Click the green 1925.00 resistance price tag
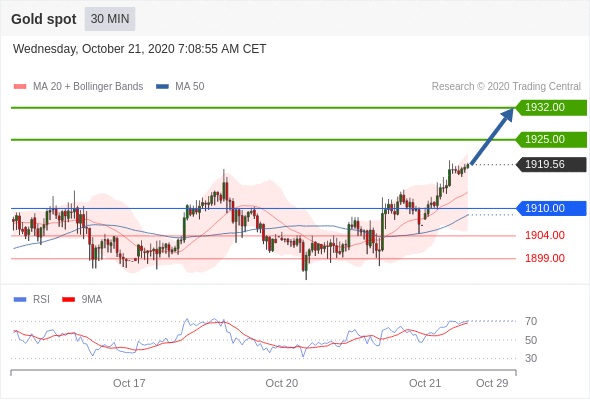 tap(551, 140)
